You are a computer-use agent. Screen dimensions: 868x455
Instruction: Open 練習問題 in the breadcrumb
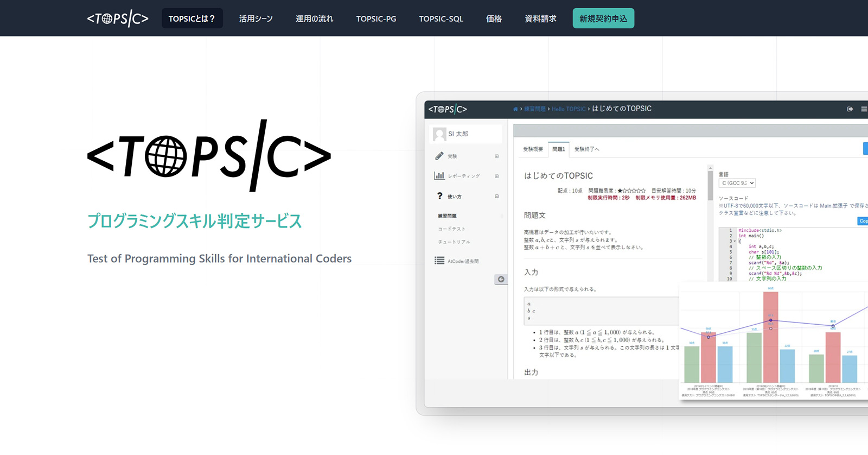click(535, 109)
